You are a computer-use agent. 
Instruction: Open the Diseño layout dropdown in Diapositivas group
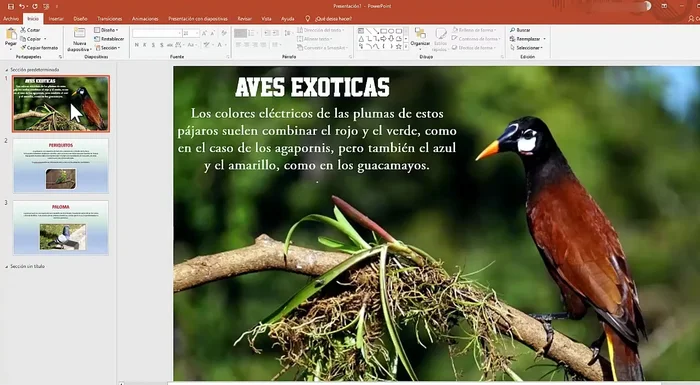pyautogui.click(x=106, y=30)
